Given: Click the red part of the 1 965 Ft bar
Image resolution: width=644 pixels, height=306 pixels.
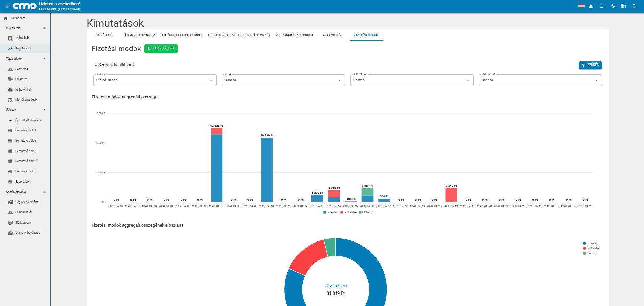Looking at the screenshot, I should coord(334,194).
